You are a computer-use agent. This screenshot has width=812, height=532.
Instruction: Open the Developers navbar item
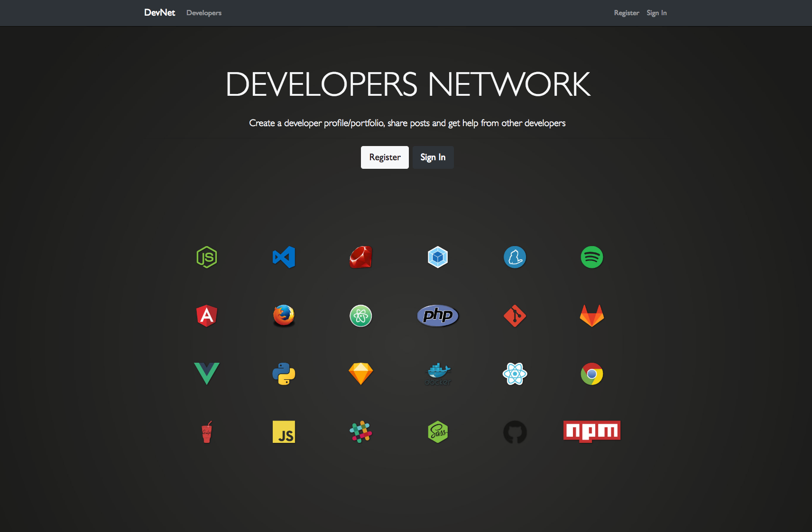point(204,13)
